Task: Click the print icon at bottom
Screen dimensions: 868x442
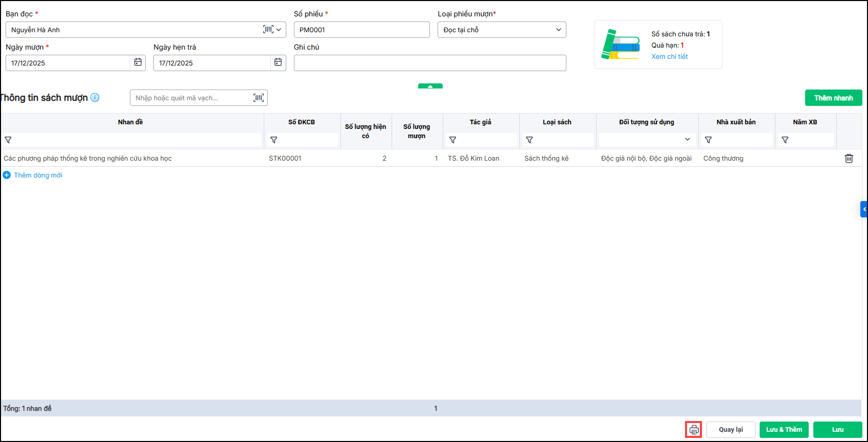Action: coord(694,430)
